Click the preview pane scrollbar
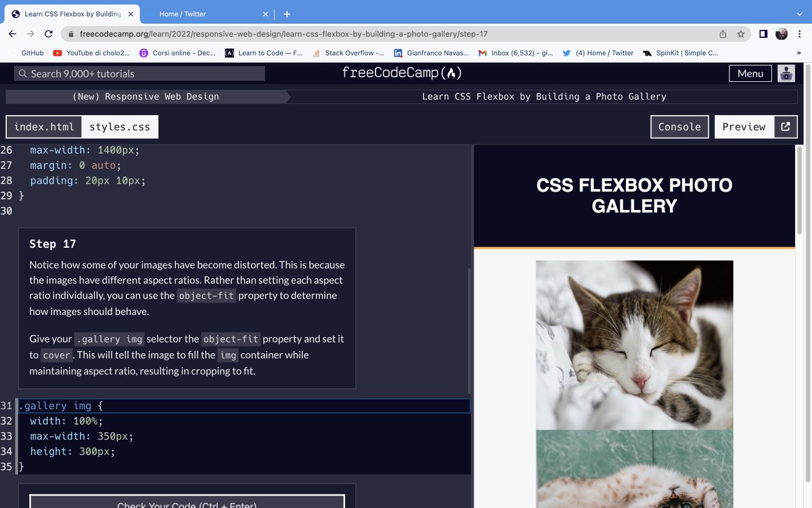The width and height of the screenshot is (812, 508). tap(799, 191)
